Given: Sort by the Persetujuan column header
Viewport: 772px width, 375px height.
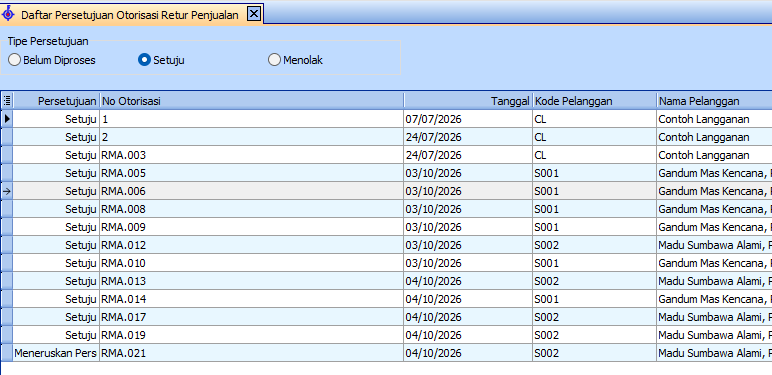Looking at the screenshot, I should 56,101.
